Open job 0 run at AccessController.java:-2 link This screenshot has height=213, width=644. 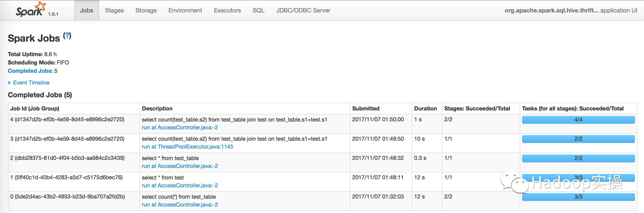[180, 205]
